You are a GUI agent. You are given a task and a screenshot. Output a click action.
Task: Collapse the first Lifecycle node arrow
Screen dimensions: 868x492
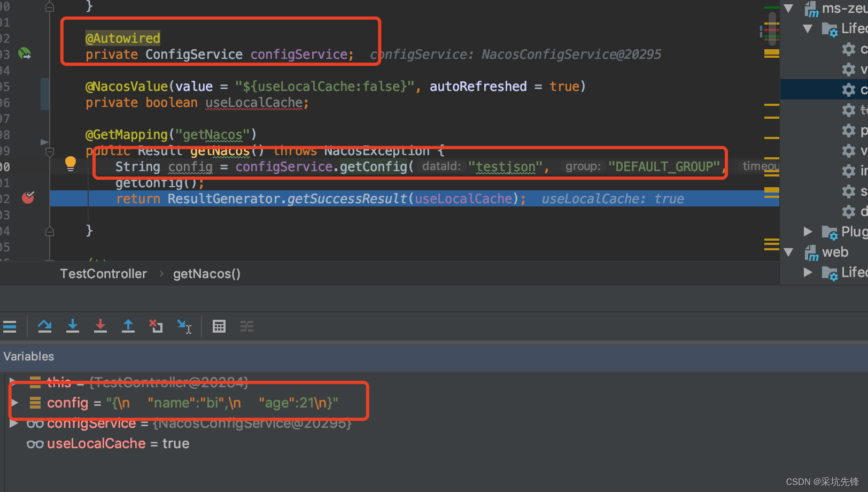(808, 29)
